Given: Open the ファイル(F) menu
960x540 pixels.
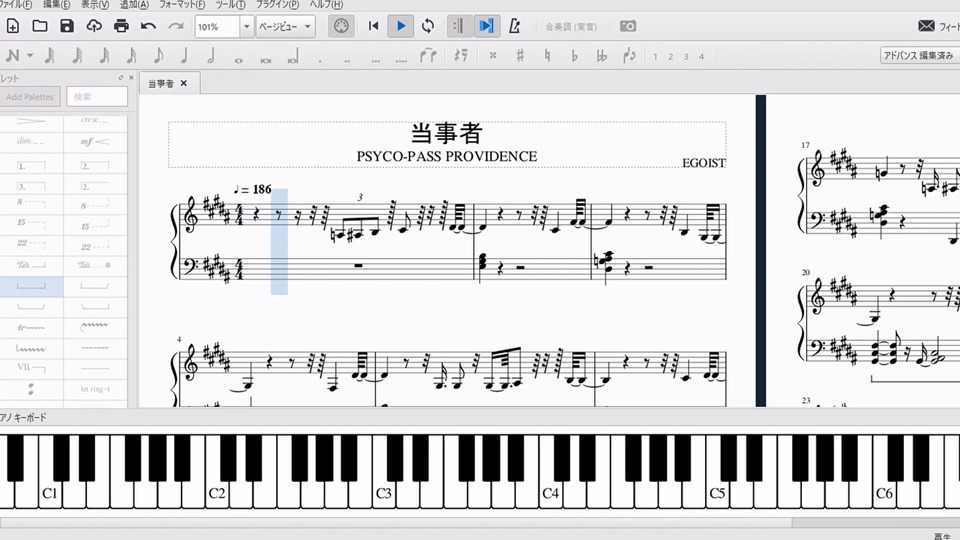Looking at the screenshot, I should click(16, 4).
